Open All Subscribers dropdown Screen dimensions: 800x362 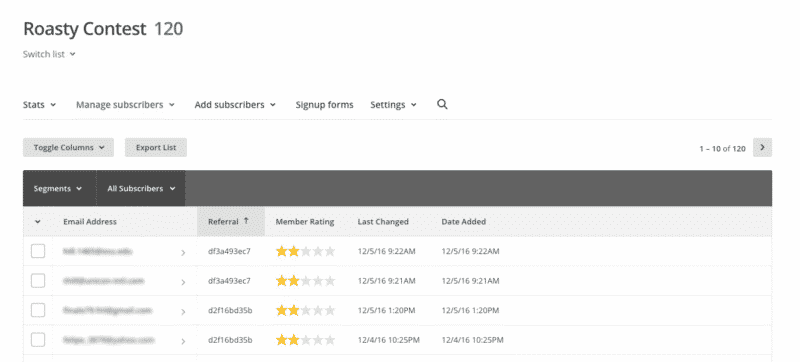click(x=141, y=189)
